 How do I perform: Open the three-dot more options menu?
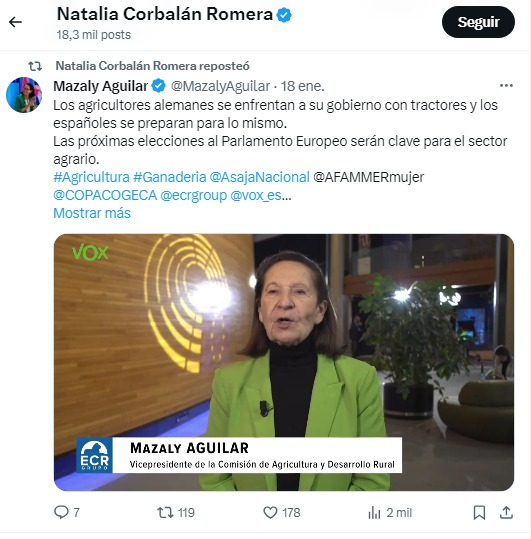point(506,86)
